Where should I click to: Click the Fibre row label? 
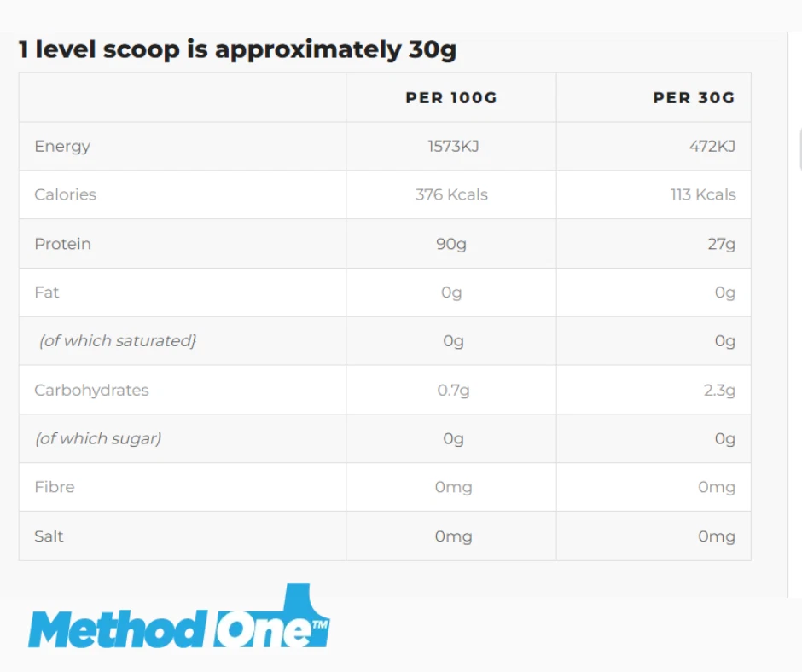[x=55, y=487]
